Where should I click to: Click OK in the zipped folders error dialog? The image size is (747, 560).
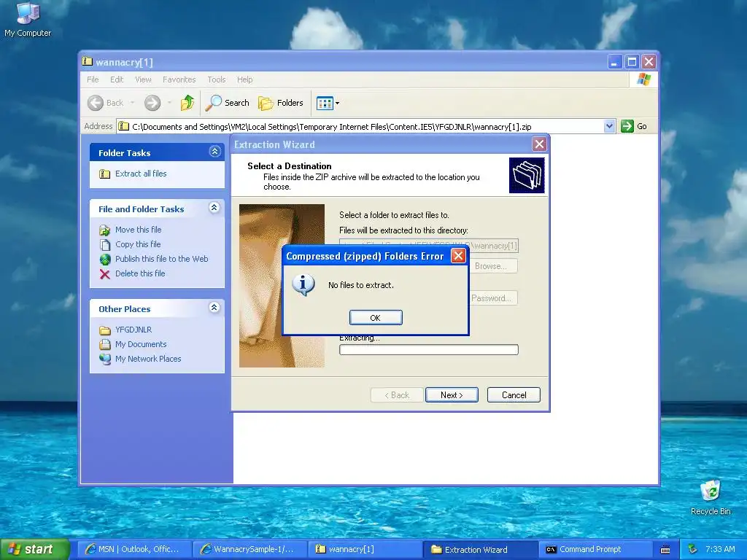(x=376, y=318)
